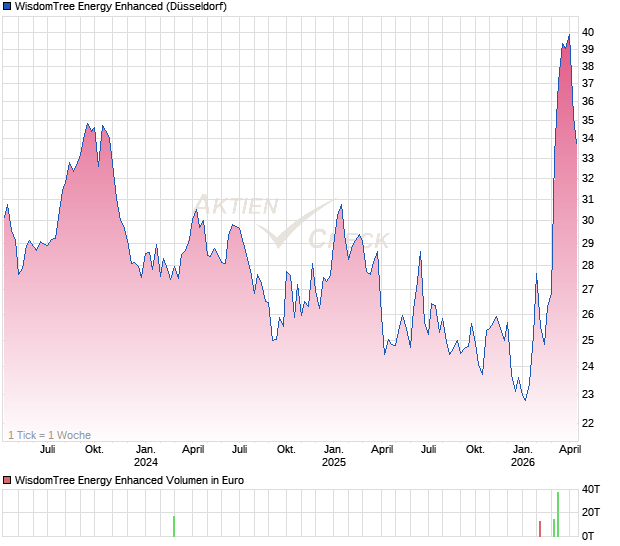Screen dimensions: 620x546
Task: Click the 30 value on the price axis
Action: 589,221
